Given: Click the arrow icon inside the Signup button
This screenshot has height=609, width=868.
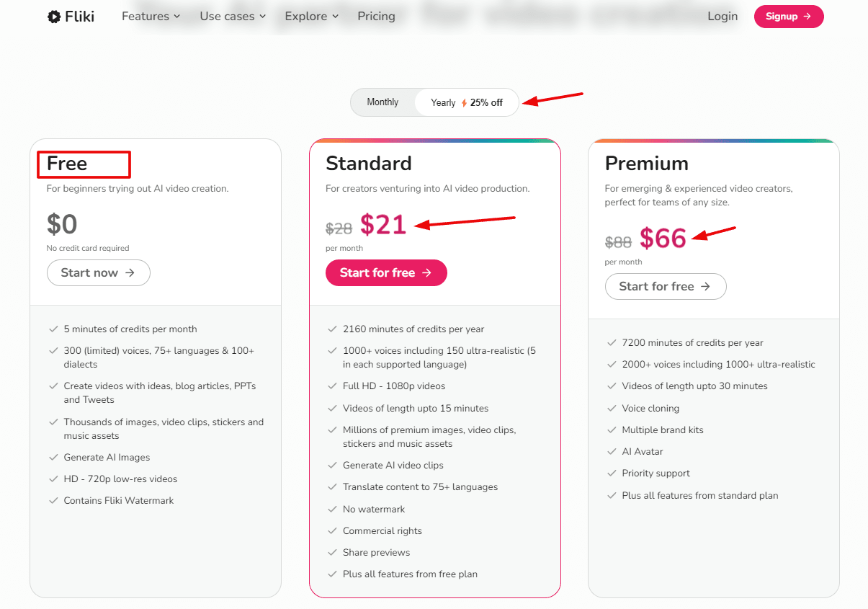Looking at the screenshot, I should click(807, 17).
